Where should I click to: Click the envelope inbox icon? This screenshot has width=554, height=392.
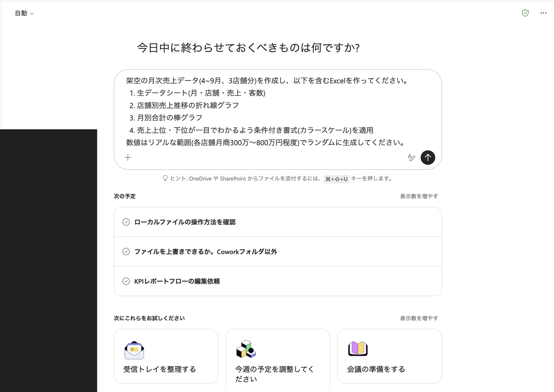tap(134, 350)
